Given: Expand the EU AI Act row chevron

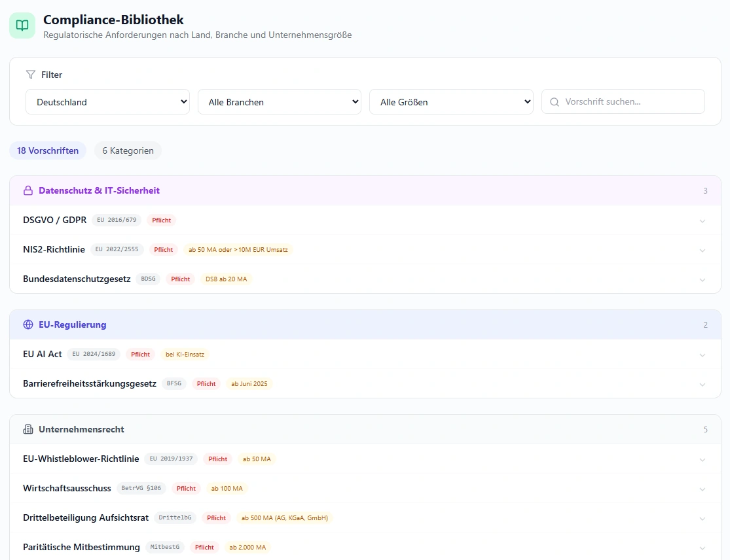Looking at the screenshot, I should coord(702,355).
